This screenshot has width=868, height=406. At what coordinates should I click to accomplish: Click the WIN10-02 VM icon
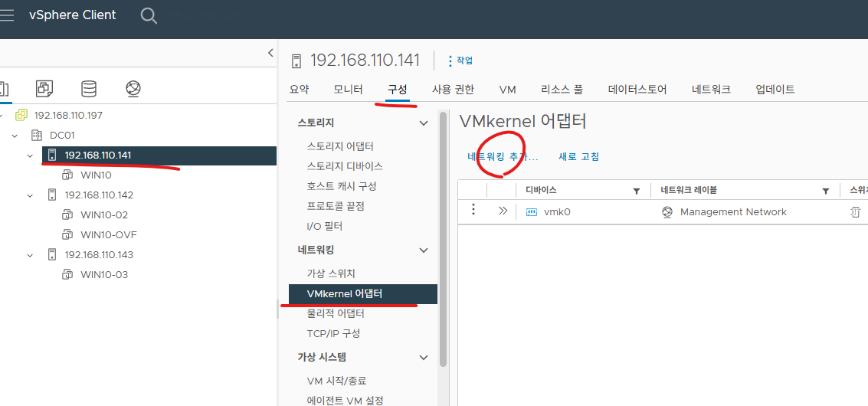point(67,215)
